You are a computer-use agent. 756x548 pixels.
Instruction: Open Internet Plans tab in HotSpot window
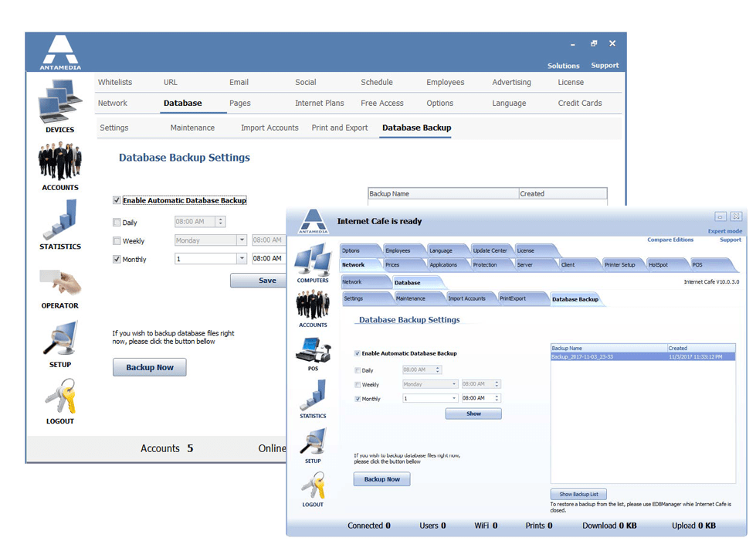319,103
